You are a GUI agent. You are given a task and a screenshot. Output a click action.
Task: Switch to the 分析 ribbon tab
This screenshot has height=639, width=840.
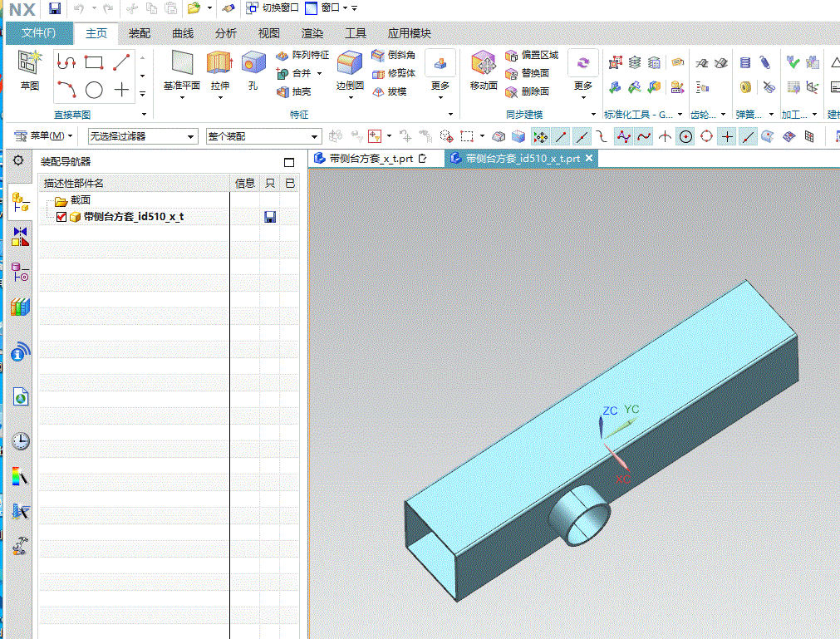(x=225, y=33)
